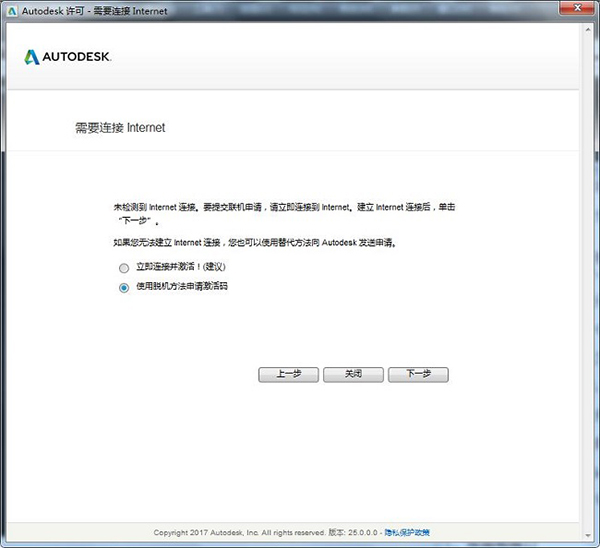Click the scrollbar up arrow
The image size is (600, 548).
(x=588, y=29)
